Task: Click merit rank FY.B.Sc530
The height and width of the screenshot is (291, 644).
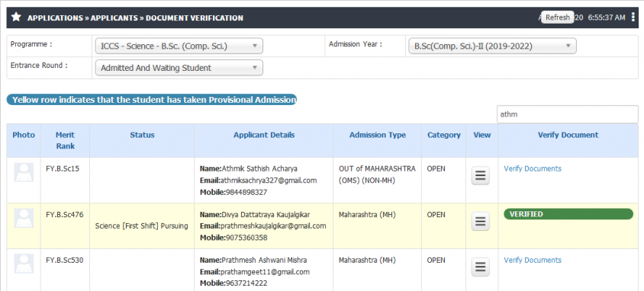Action: (x=65, y=260)
